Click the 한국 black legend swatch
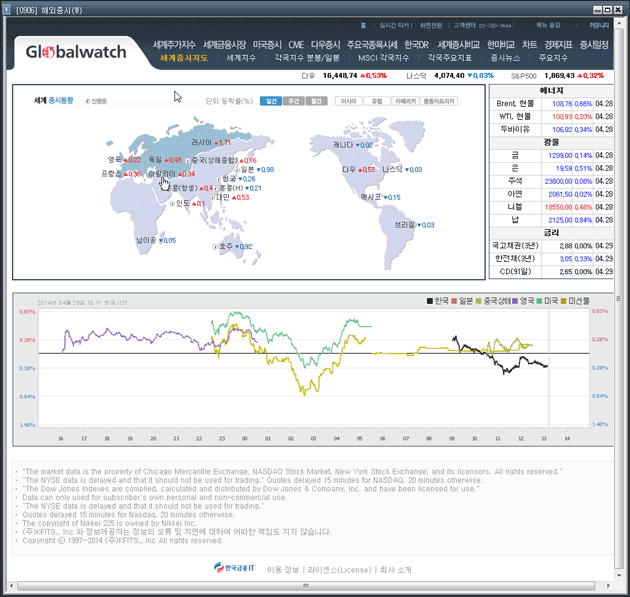 click(x=430, y=301)
